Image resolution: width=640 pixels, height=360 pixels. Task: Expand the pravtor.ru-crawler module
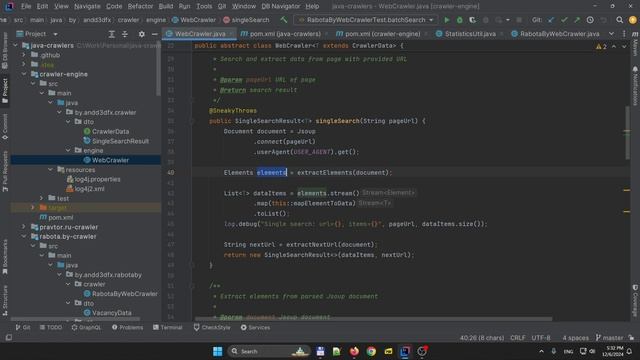[24, 227]
